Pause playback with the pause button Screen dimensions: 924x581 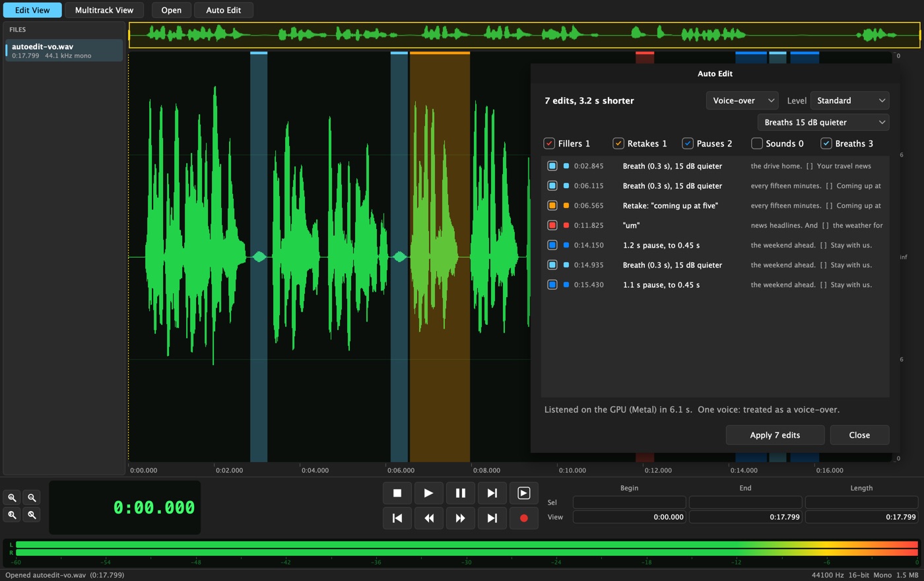[461, 493]
